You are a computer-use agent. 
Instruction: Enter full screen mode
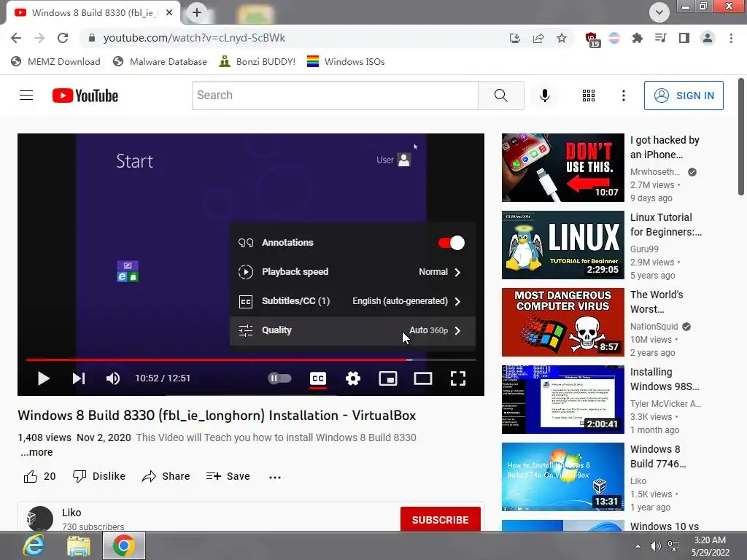tap(458, 378)
